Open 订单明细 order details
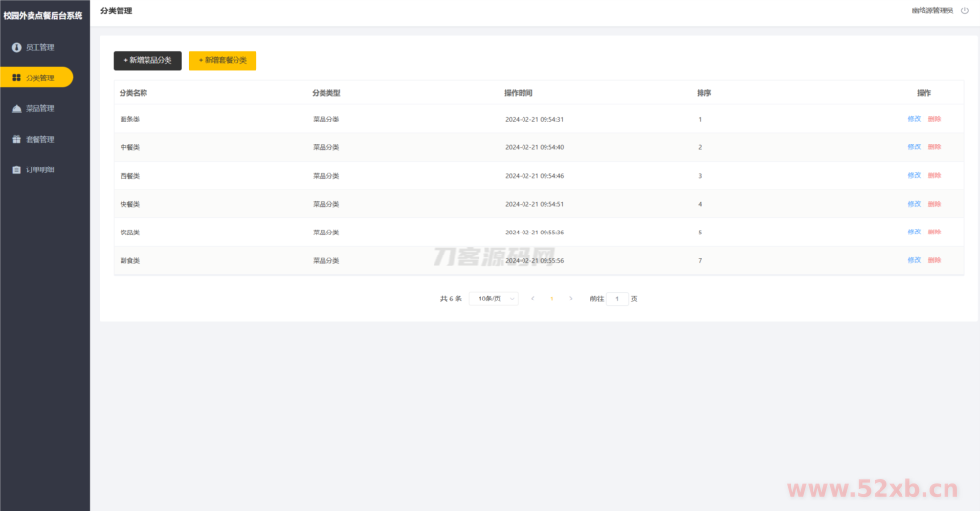This screenshot has width=980, height=511. coord(39,169)
